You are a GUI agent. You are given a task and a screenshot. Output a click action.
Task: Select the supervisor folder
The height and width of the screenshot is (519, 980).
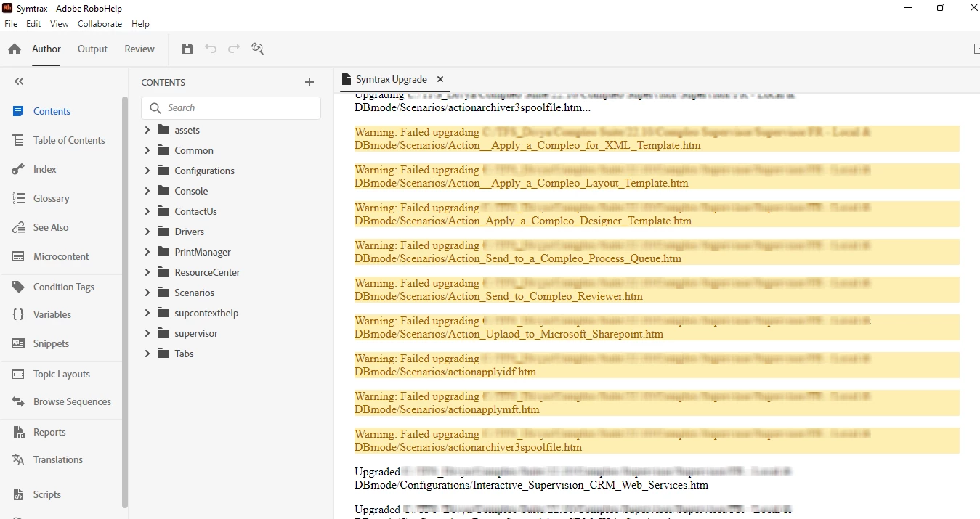click(x=196, y=333)
